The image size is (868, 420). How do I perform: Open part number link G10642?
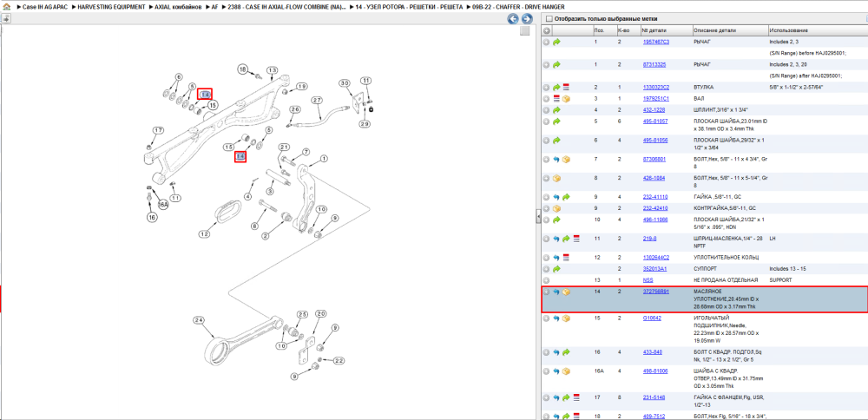pos(652,318)
